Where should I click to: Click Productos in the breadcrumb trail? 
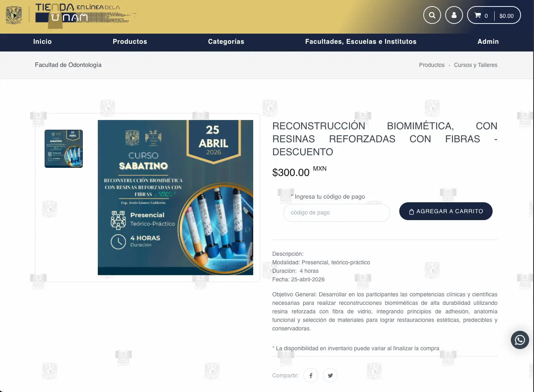pos(431,65)
